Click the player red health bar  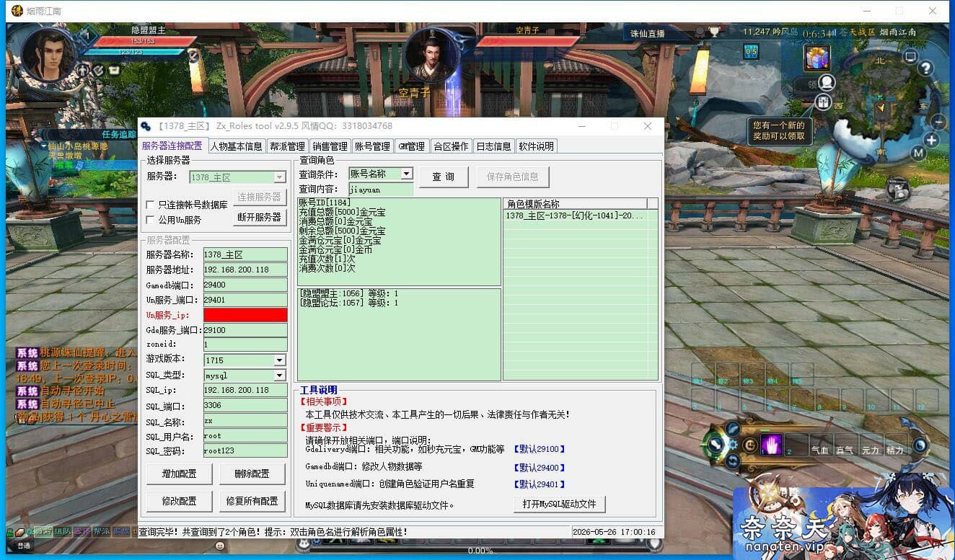click(147, 41)
